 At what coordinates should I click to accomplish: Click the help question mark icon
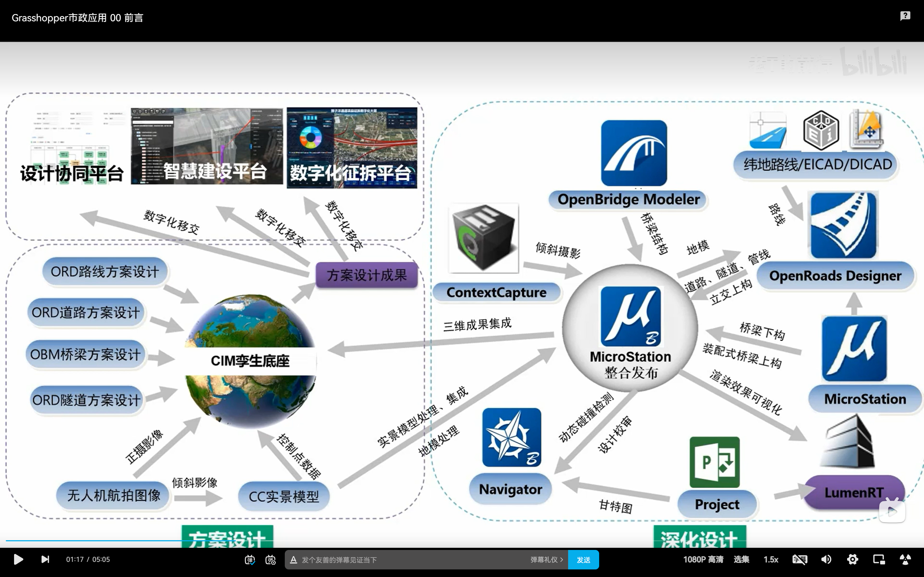point(905,16)
